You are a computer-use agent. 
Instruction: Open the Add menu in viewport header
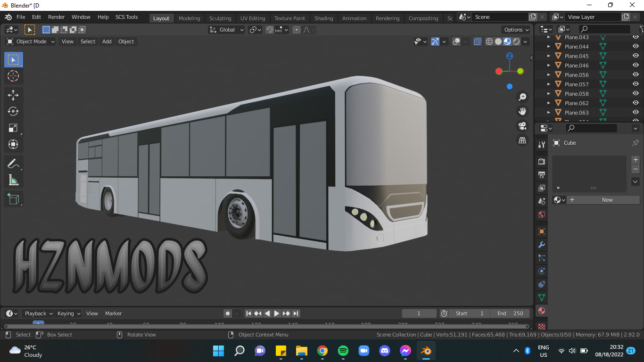pyautogui.click(x=107, y=41)
